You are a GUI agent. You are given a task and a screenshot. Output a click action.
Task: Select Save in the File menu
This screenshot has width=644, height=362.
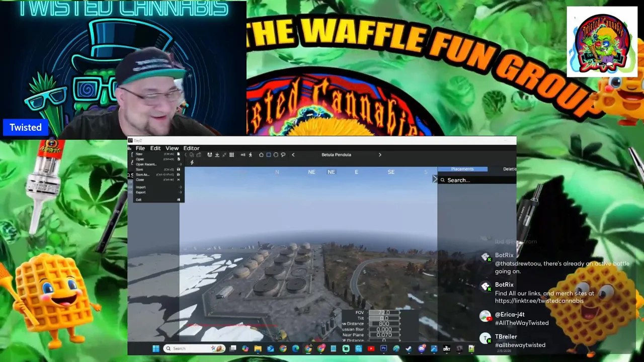[x=158, y=169]
